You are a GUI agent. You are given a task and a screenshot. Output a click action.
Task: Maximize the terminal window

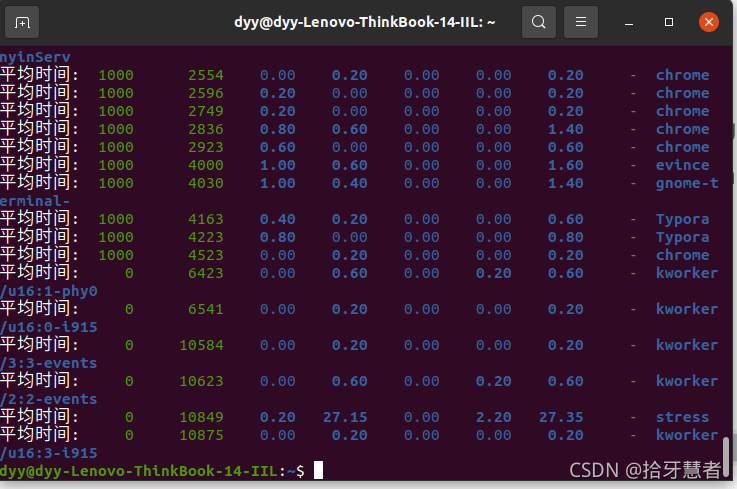click(x=669, y=22)
